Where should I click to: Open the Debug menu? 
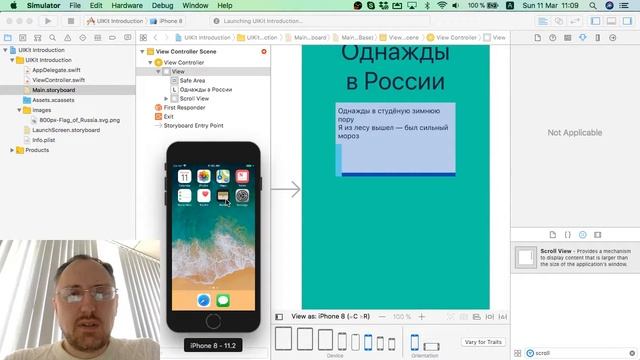(x=162, y=5)
